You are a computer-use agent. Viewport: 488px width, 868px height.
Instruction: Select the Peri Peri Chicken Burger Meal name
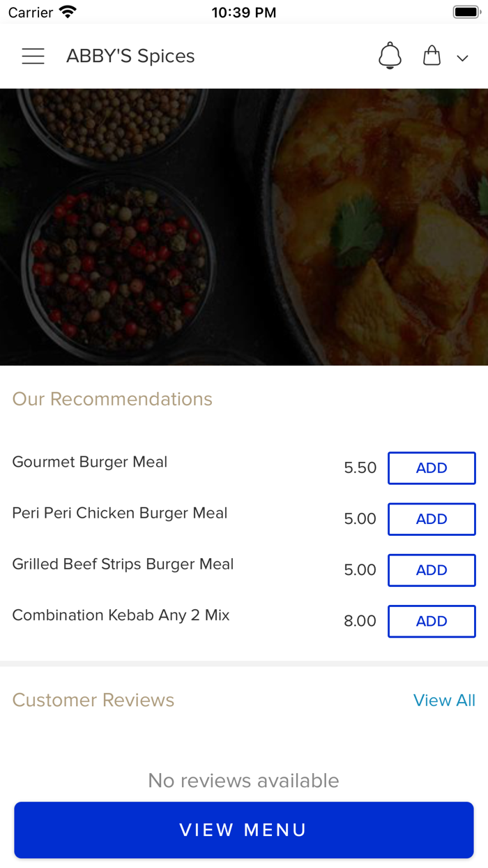pos(120,513)
